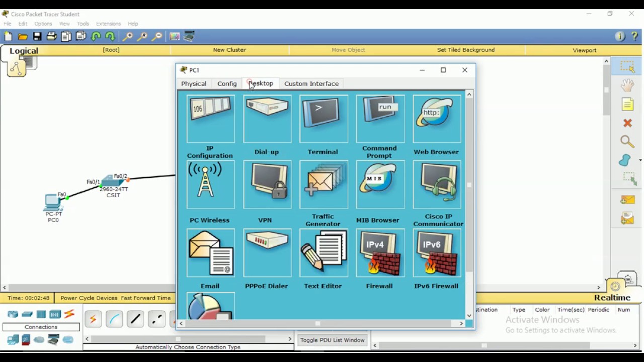Switch to Realtime mode
This screenshot has width=644, height=362.
tap(612, 298)
